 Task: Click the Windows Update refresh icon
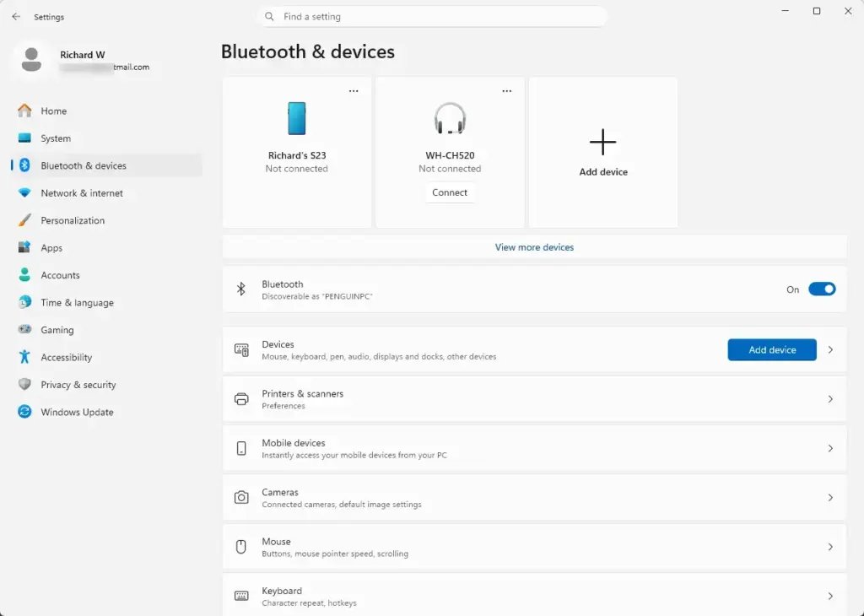click(24, 412)
